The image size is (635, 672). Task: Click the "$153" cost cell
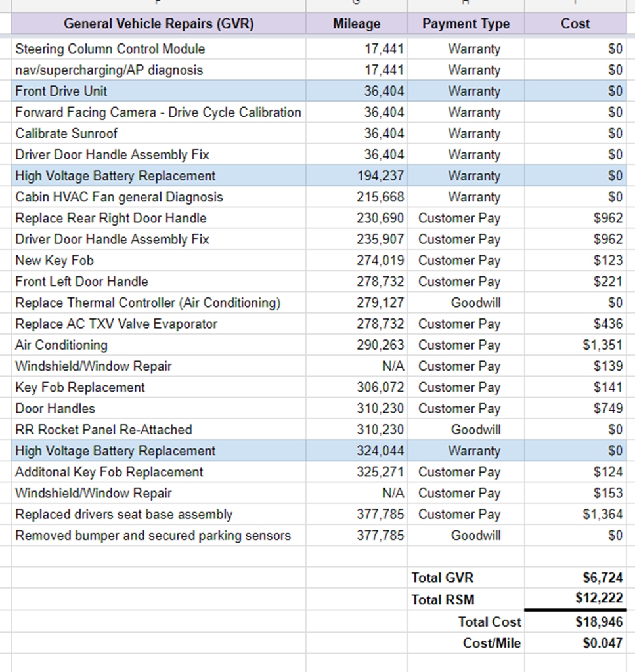pos(575,493)
